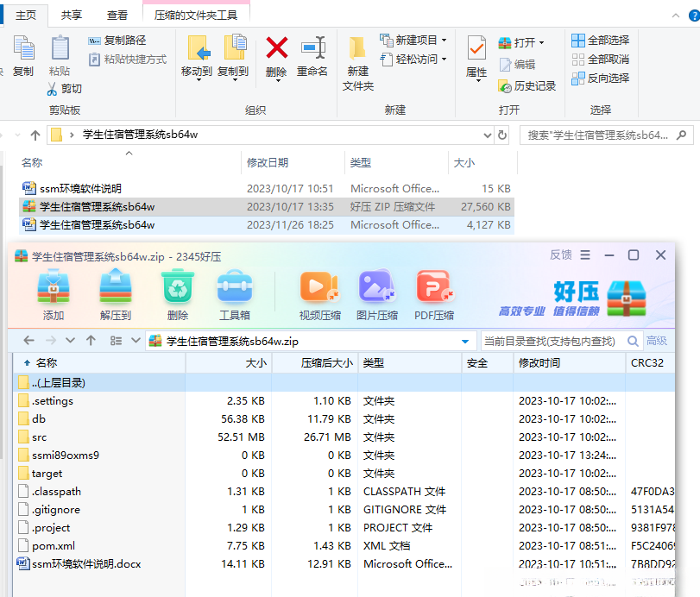Launch the PDF压缩 tool
This screenshot has width=700, height=597.
[x=434, y=286]
